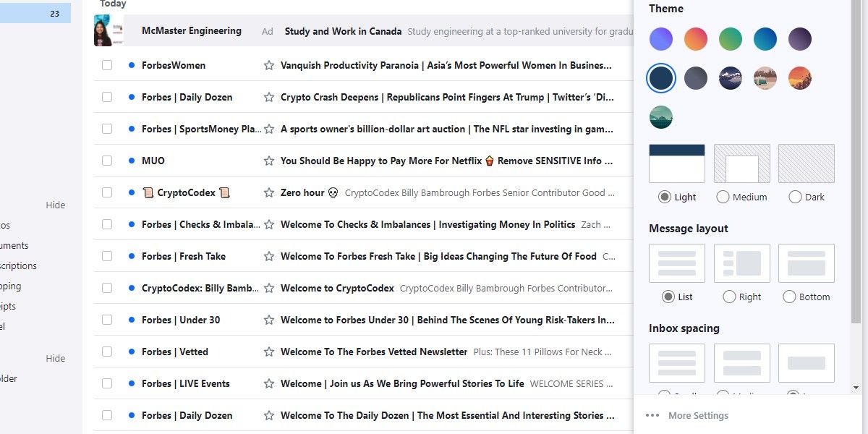Select the checkbox beside the MUO email
Screen dimensions: 868x434
point(107,161)
